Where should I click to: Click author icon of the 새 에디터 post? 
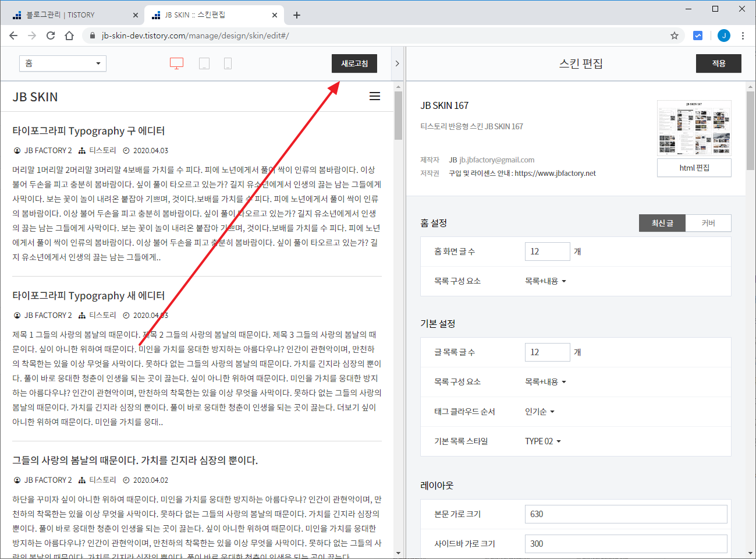[x=17, y=315]
